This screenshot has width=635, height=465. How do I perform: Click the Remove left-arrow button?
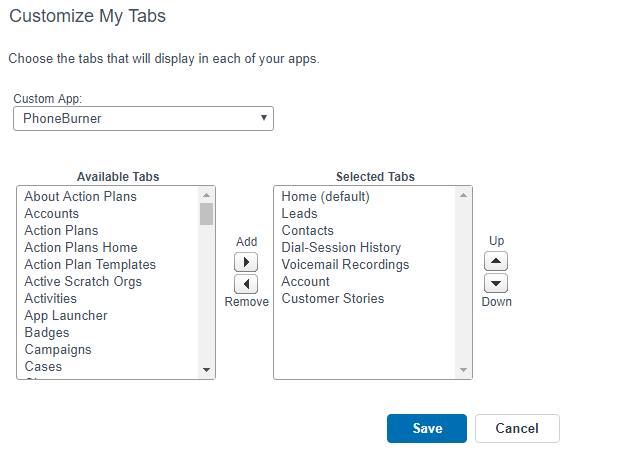pos(246,284)
